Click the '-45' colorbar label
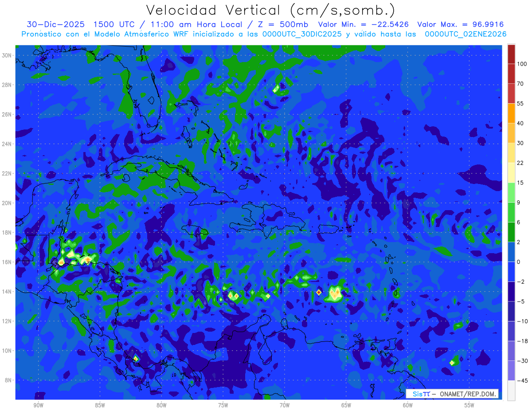Image resolution: width=532 pixels, height=411 pixels. click(522, 380)
